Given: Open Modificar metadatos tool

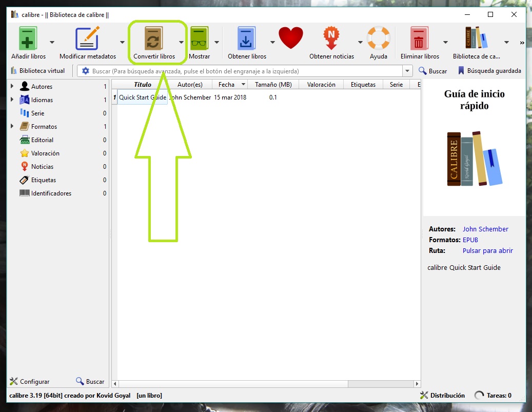Looking at the screenshot, I should click(87, 39).
